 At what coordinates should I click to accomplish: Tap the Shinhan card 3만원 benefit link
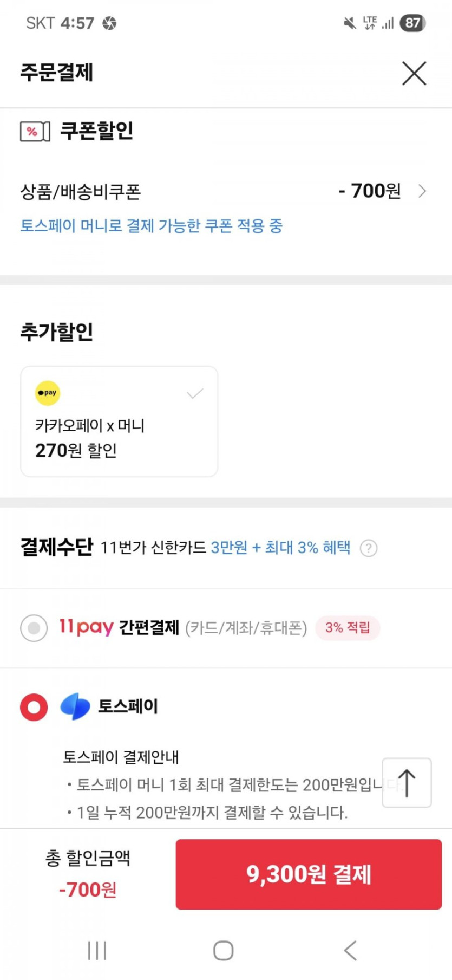[280, 548]
